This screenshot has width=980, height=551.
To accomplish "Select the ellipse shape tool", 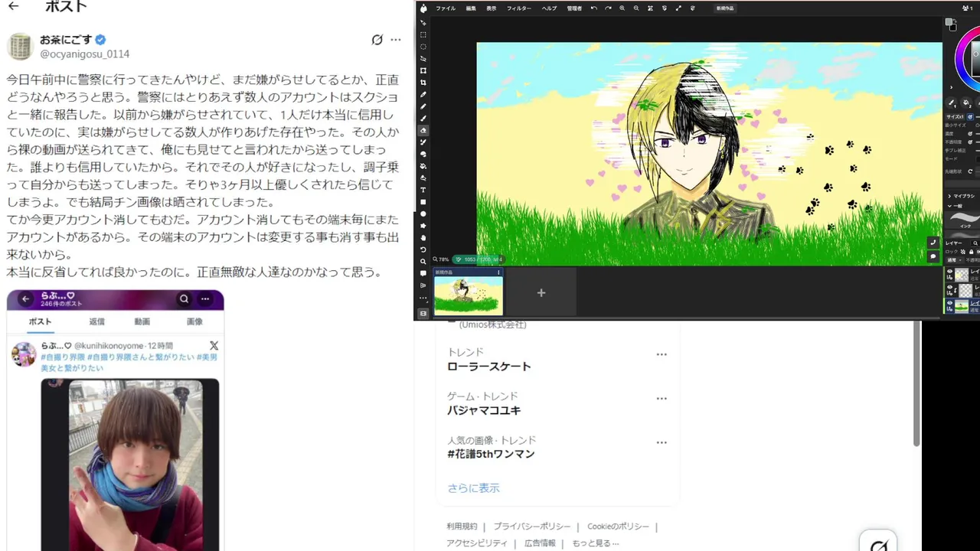I will point(423,214).
